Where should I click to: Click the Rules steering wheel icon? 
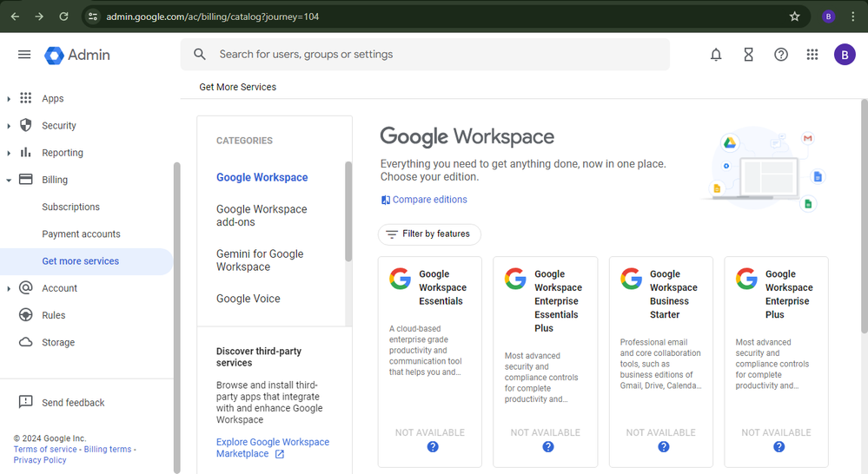(x=25, y=315)
